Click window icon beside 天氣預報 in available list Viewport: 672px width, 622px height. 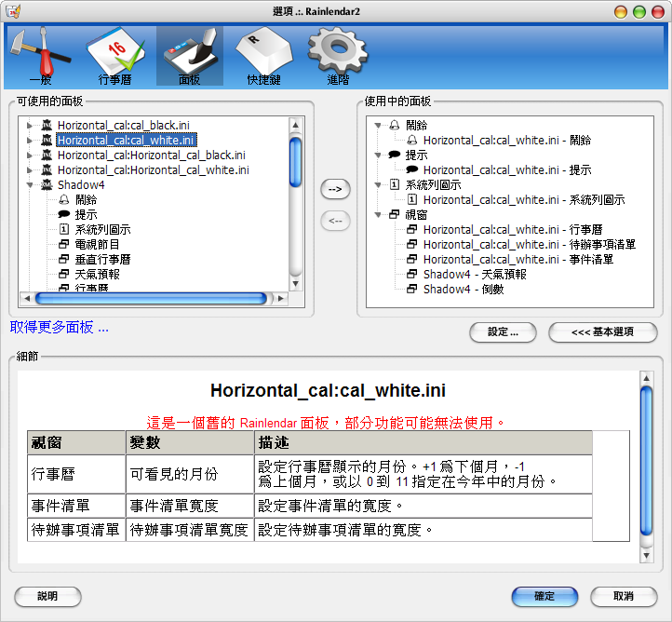pyautogui.click(x=64, y=274)
